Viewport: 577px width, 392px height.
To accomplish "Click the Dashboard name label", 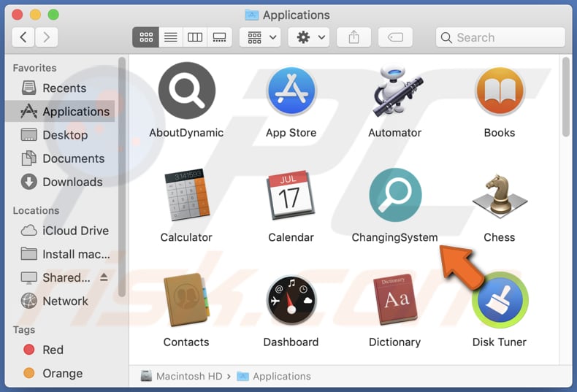I will coord(291,342).
